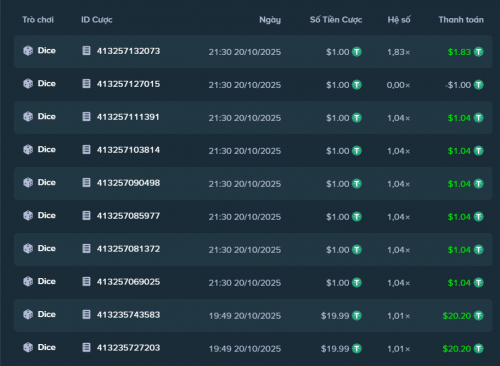Click the Dice icon in row 413257132073
Image resolution: width=500 pixels, height=366 pixels.
(x=28, y=51)
